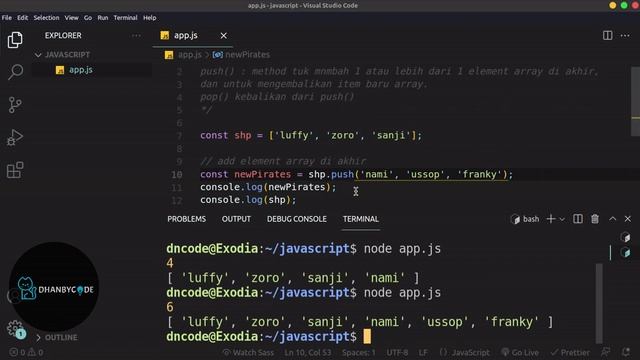Open errors and warnings status indicator
This screenshot has height=360, width=640.
(x=27, y=352)
